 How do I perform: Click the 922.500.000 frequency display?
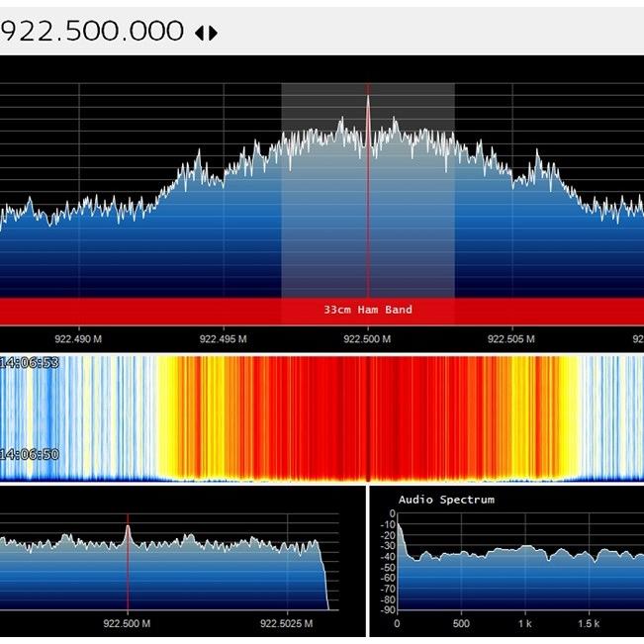tap(92, 31)
